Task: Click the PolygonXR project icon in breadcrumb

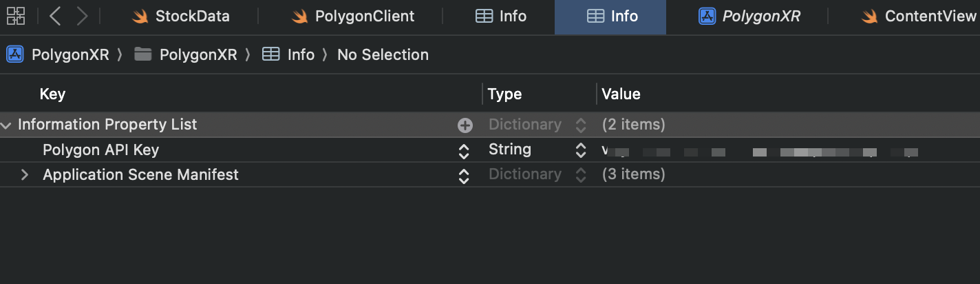Action: (x=15, y=54)
